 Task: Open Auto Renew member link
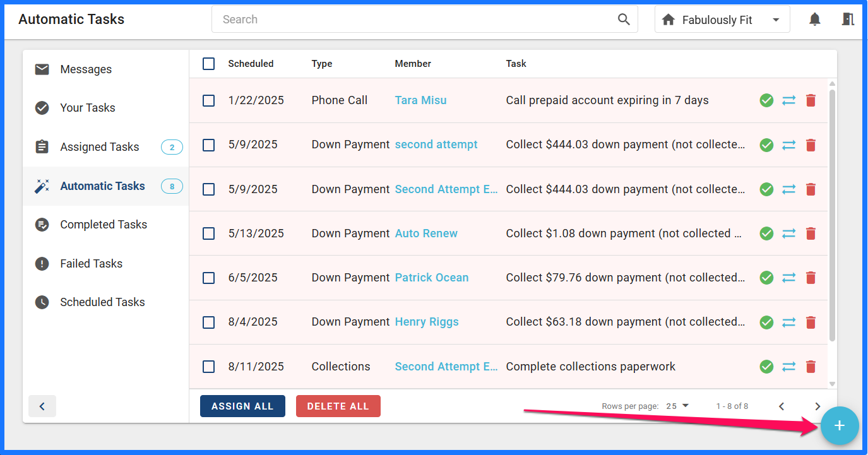tap(426, 233)
